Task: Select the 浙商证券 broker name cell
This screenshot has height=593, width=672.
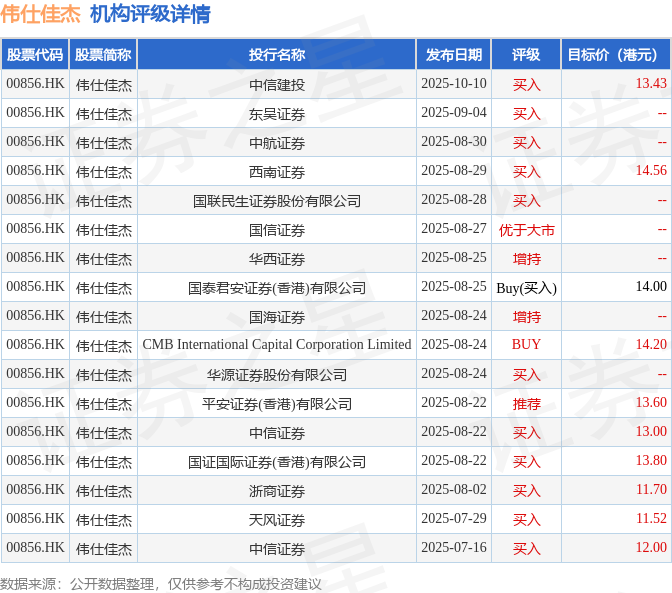Action: pos(277,491)
